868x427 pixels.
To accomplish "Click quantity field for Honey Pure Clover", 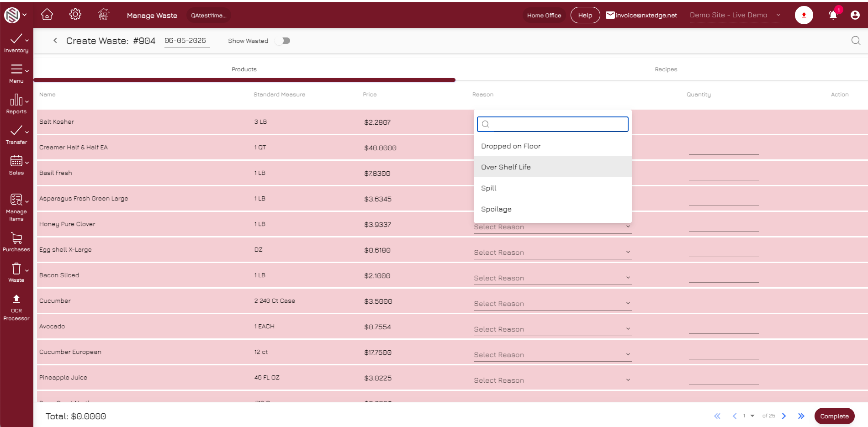I will [724, 225].
